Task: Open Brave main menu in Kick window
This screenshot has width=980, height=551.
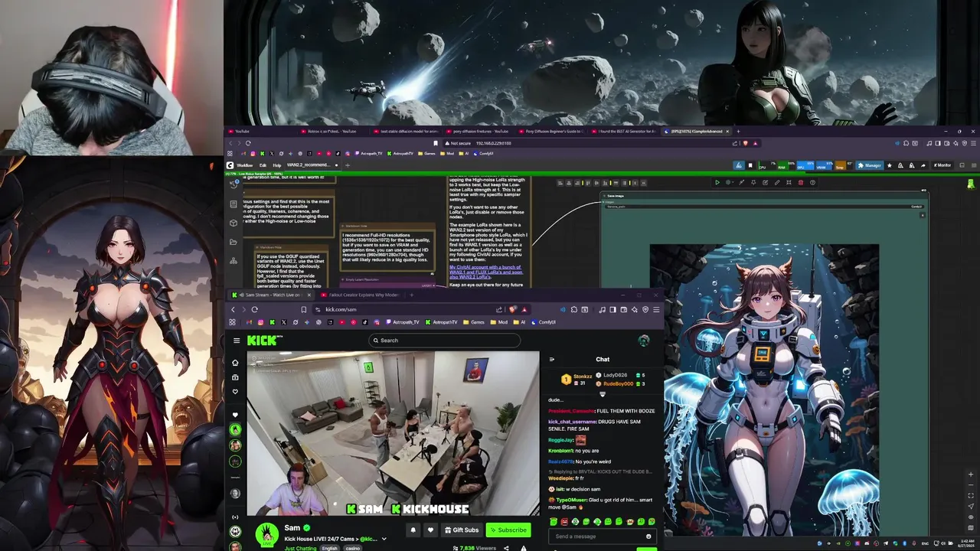Action: coord(656,309)
